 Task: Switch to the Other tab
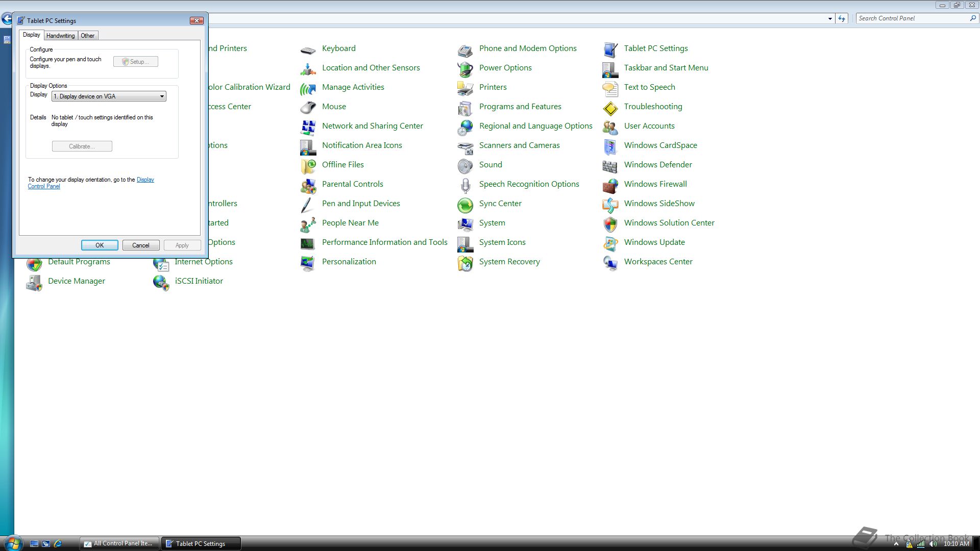coord(87,36)
